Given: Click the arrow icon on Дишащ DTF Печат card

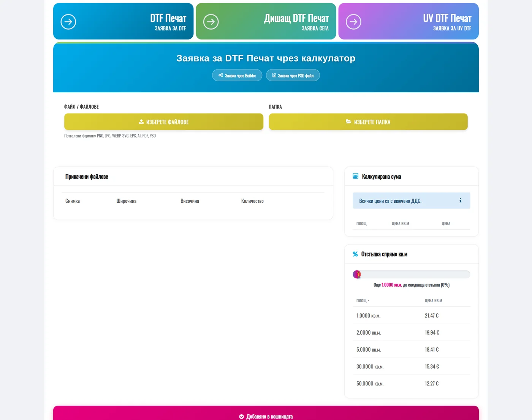Looking at the screenshot, I should [211, 22].
